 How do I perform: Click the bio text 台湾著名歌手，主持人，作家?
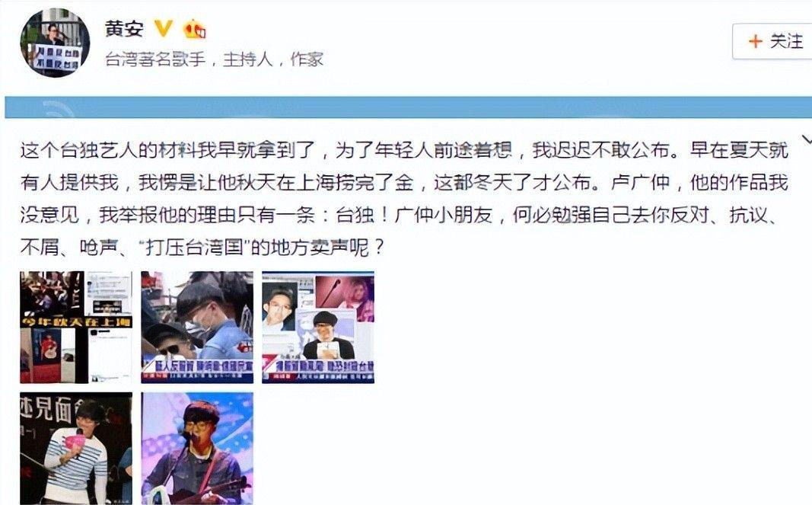pos(215,59)
